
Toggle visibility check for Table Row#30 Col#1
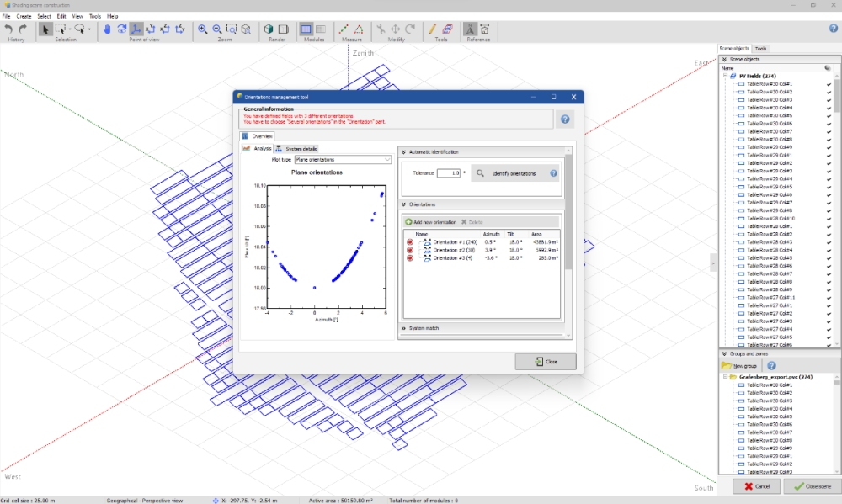(x=829, y=84)
